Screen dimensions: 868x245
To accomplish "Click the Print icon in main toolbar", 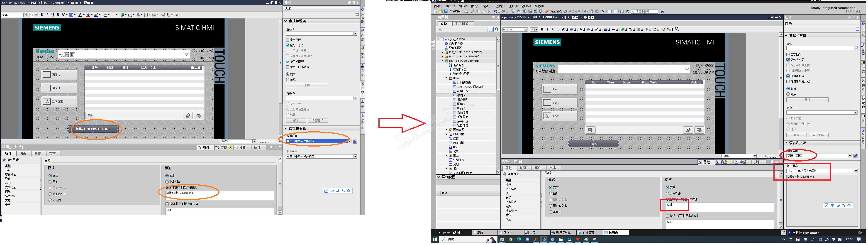I will pyautogui.click(x=466, y=12).
